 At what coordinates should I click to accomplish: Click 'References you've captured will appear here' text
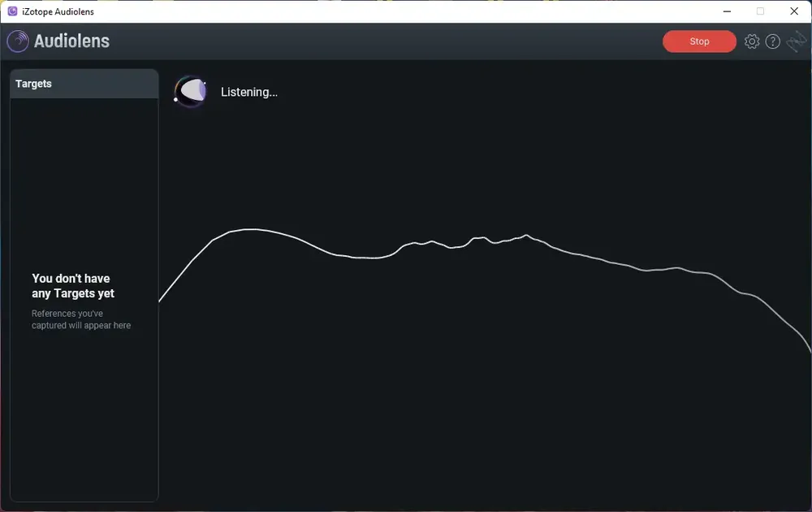tap(81, 319)
